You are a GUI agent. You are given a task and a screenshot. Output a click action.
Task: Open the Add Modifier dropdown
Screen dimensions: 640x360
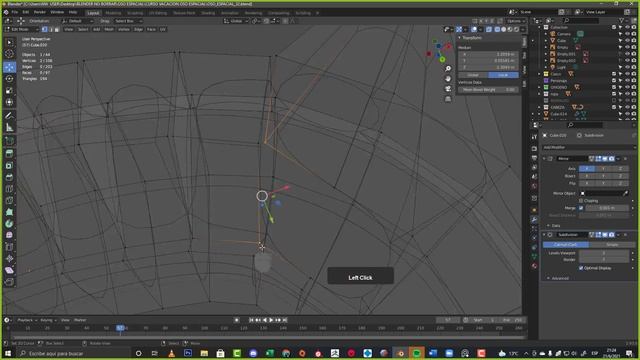click(x=588, y=147)
